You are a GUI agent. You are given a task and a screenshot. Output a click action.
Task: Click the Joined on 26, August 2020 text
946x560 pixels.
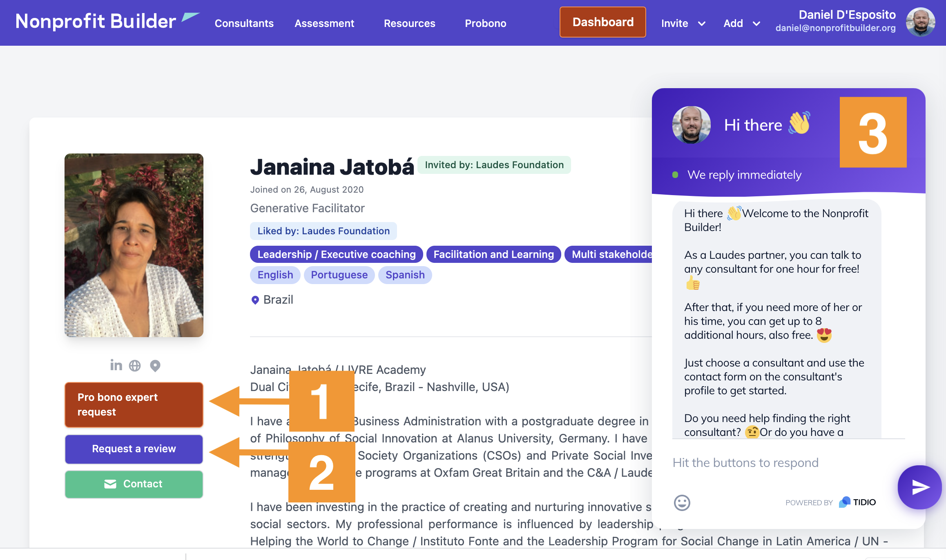(x=307, y=189)
